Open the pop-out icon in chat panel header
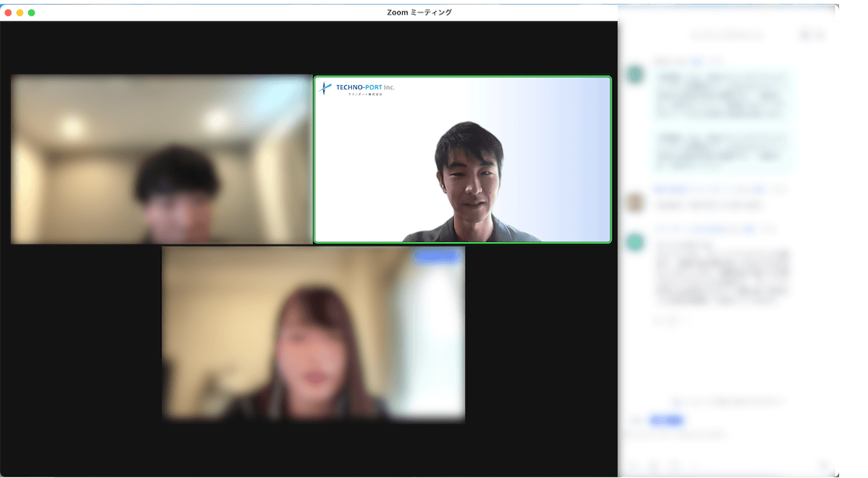 pos(805,35)
